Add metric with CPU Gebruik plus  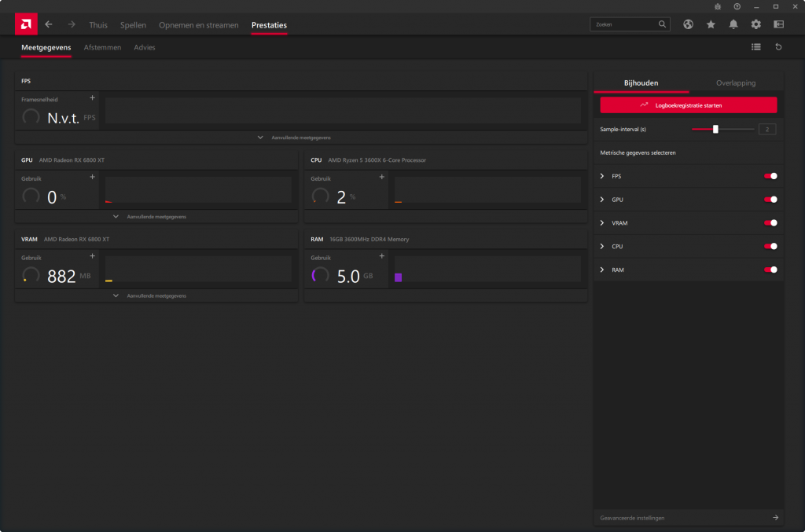click(381, 177)
